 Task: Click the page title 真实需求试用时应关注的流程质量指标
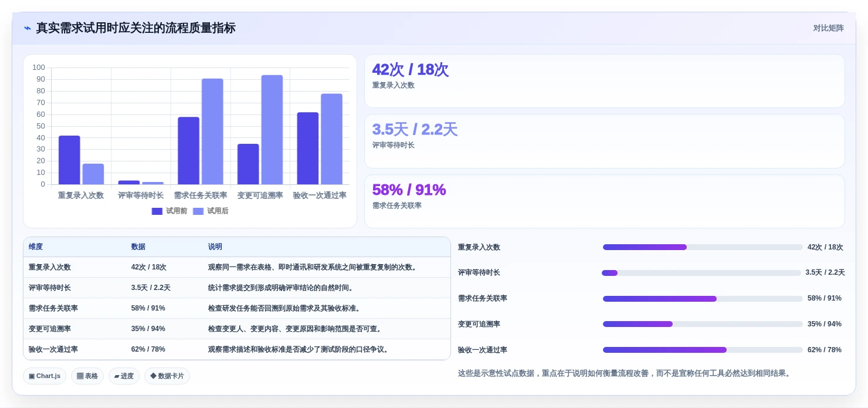(136, 28)
